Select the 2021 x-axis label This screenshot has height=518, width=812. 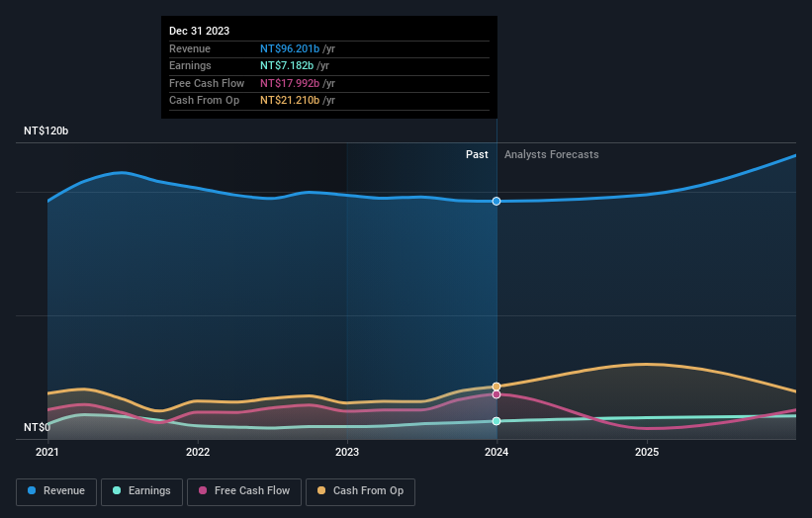(47, 452)
